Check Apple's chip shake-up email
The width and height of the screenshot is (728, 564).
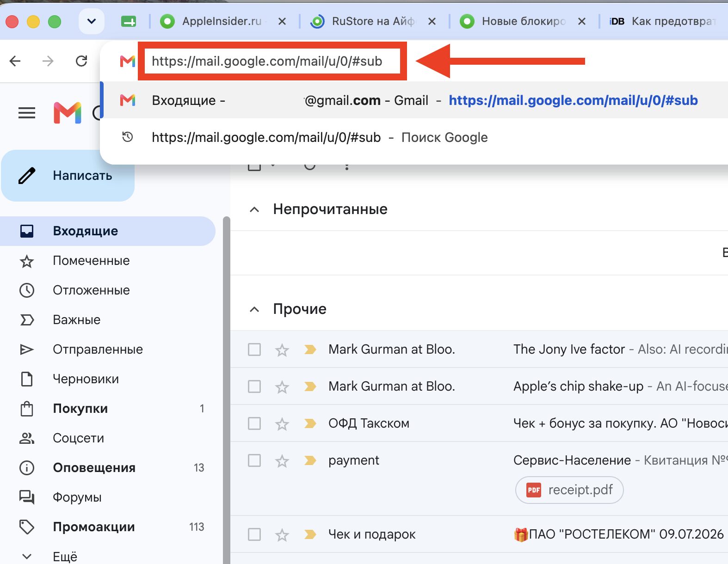point(254,386)
